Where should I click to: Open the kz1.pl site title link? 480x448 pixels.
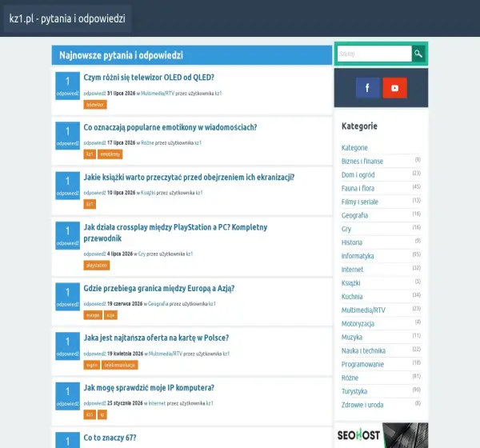[67, 18]
